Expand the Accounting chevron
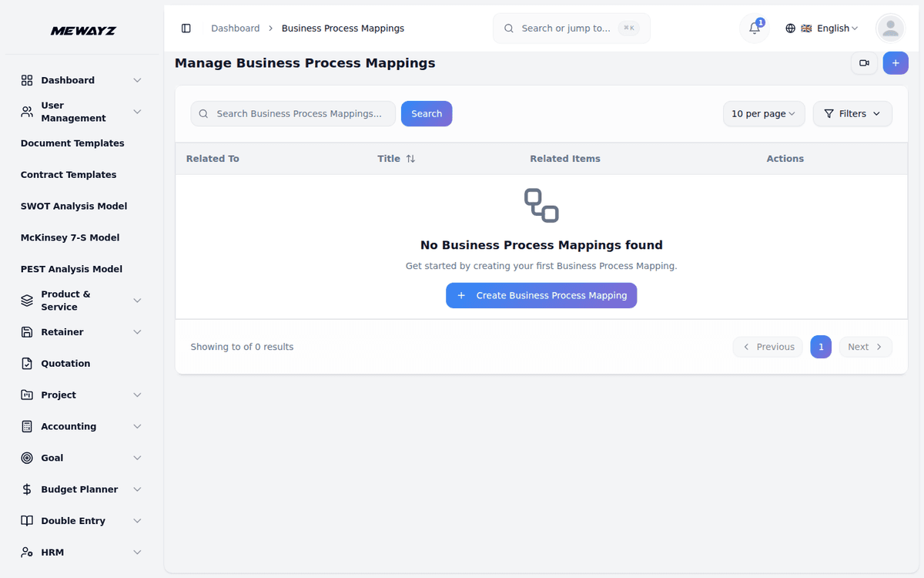924x578 pixels. (x=137, y=427)
